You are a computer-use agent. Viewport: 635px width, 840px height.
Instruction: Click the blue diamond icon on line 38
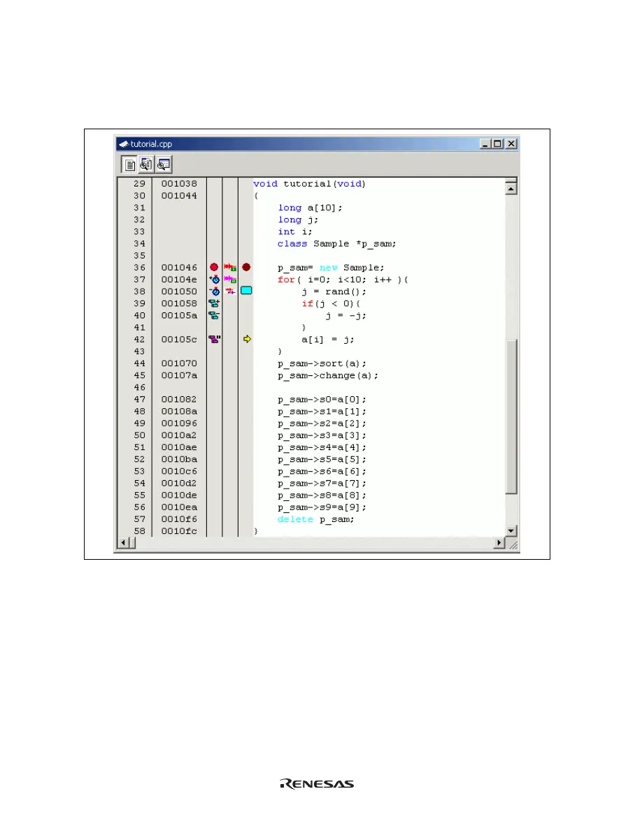pos(215,291)
